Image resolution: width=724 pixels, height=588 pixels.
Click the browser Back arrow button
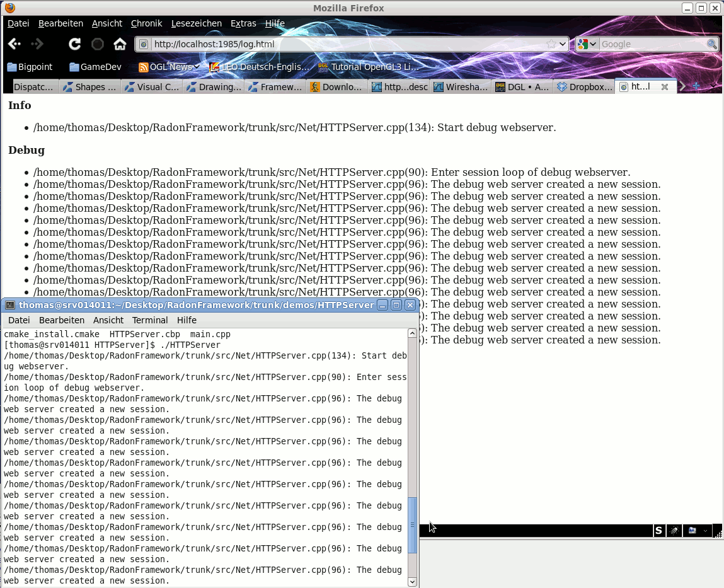(14, 44)
